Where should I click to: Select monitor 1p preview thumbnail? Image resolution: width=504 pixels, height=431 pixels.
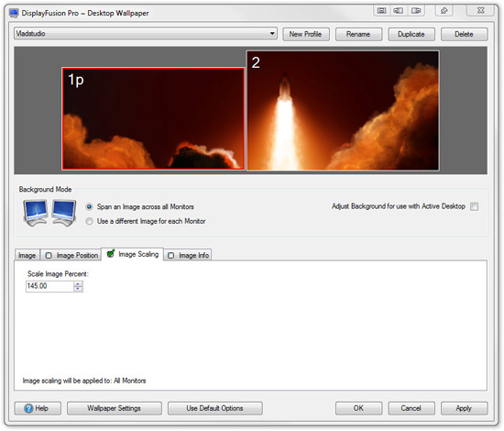pyautogui.click(x=153, y=118)
